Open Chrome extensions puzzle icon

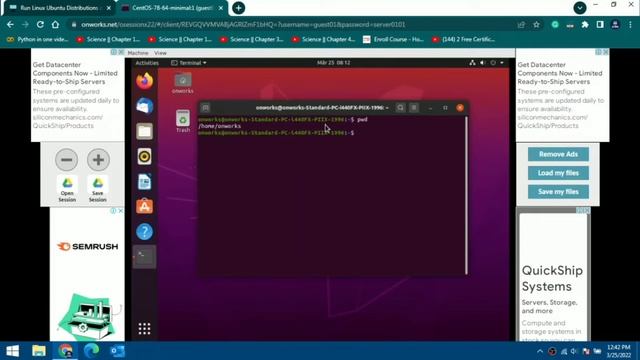click(x=585, y=24)
